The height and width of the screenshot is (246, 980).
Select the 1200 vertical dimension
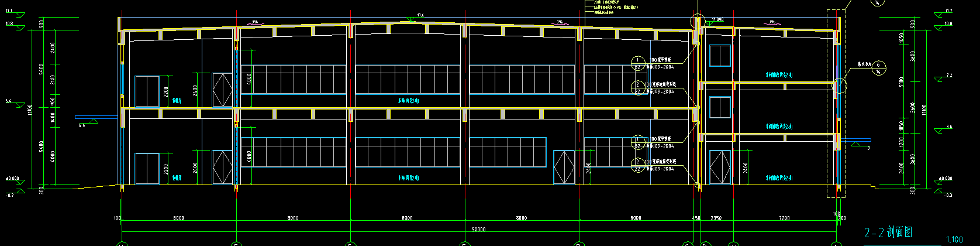(x=901, y=141)
